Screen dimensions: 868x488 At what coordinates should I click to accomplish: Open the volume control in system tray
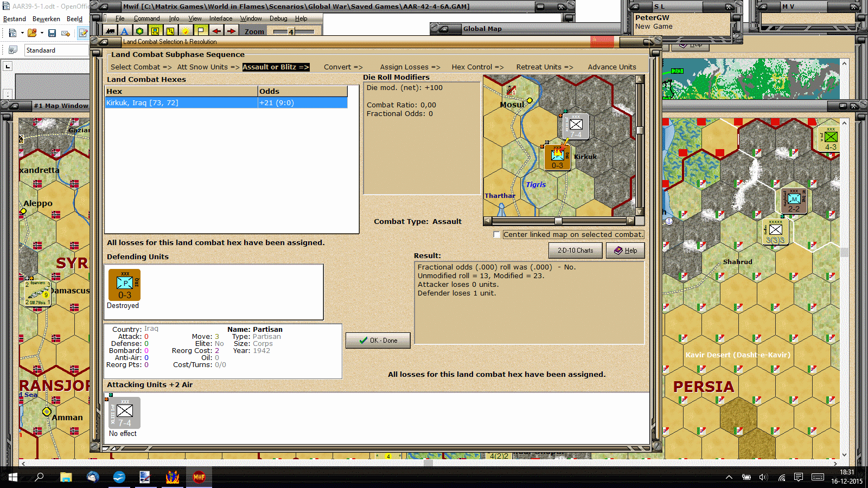point(763,477)
